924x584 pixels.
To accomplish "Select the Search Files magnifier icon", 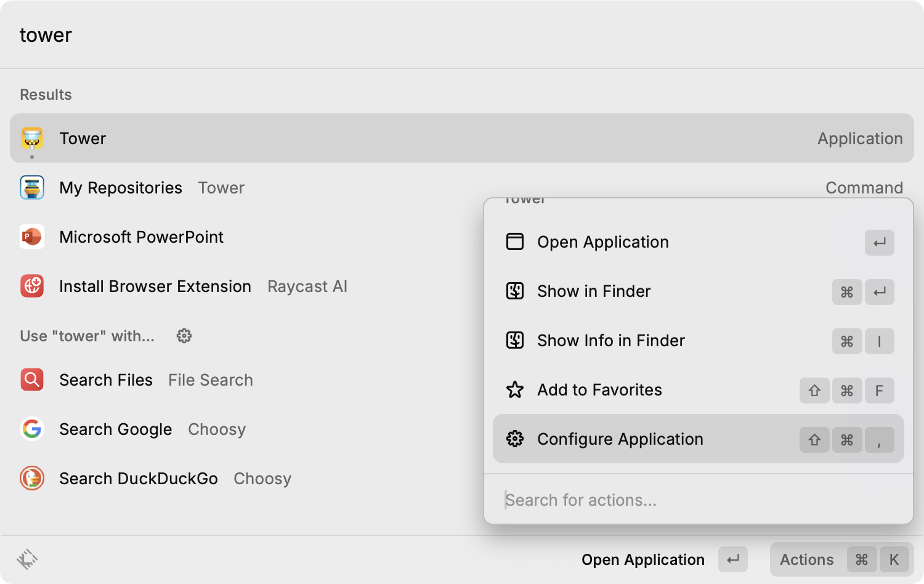I will [32, 379].
